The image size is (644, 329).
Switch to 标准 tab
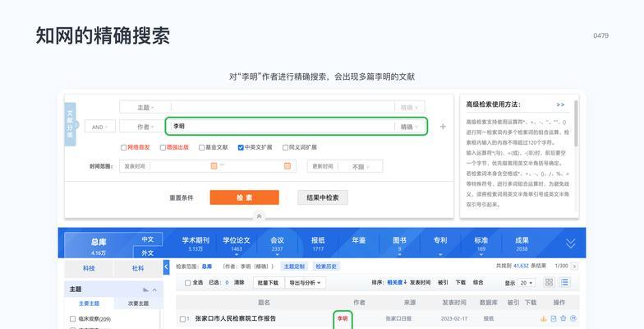(481, 243)
